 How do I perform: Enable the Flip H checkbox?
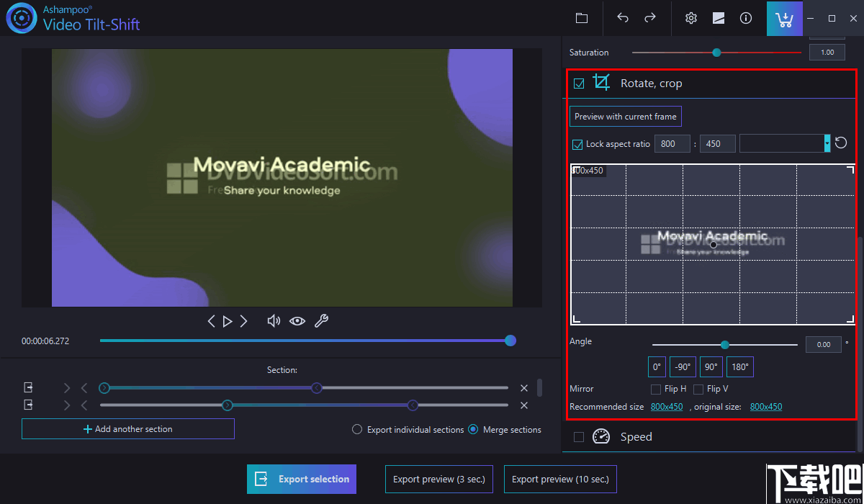656,390
